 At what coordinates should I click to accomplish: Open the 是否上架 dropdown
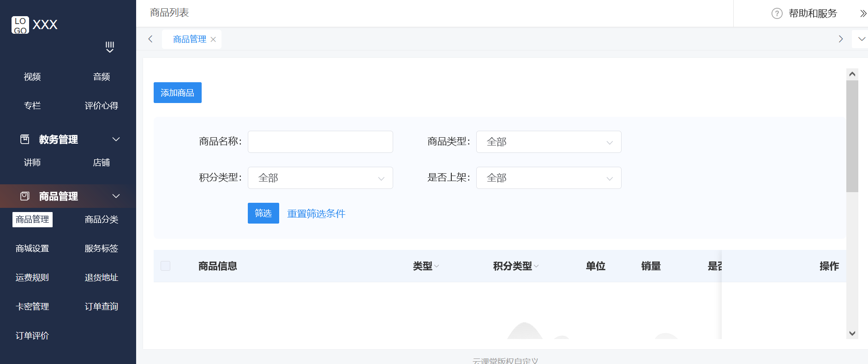click(x=548, y=178)
